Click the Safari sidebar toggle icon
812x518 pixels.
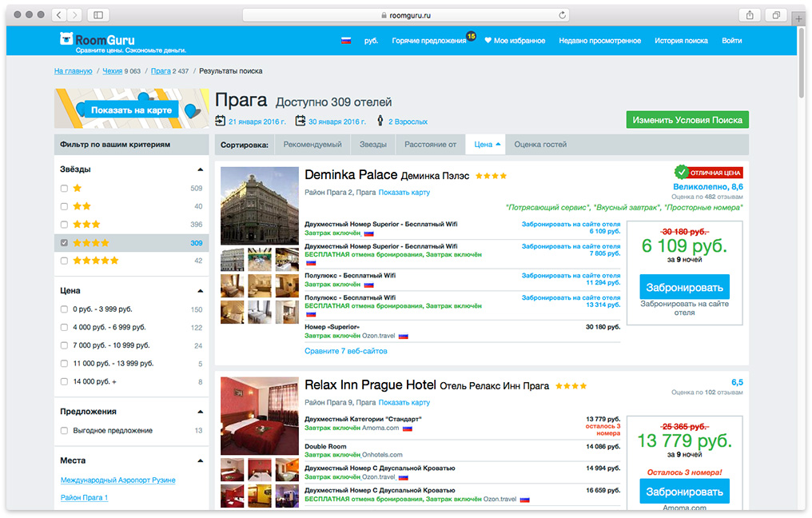pos(98,15)
